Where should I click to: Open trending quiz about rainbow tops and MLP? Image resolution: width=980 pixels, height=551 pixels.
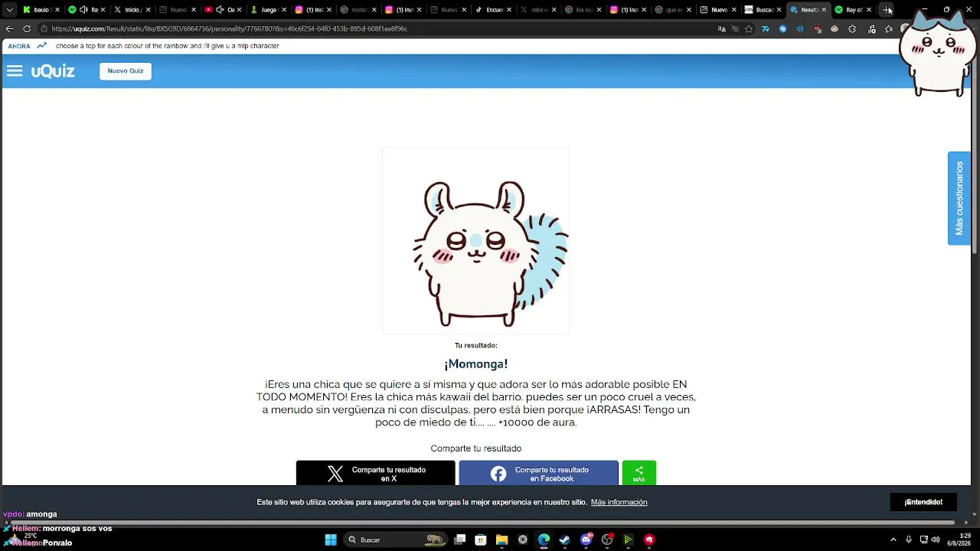coord(168,46)
